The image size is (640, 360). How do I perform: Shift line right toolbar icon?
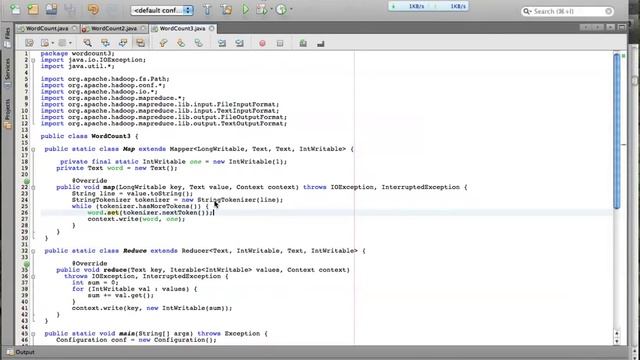click(x=239, y=43)
